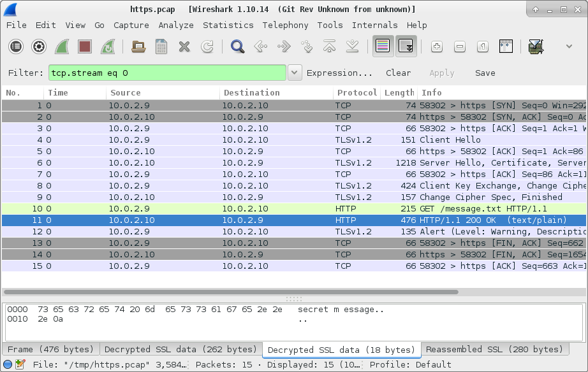The width and height of the screenshot is (588, 372).
Task: Open capture options gear icon
Action: 39,47
